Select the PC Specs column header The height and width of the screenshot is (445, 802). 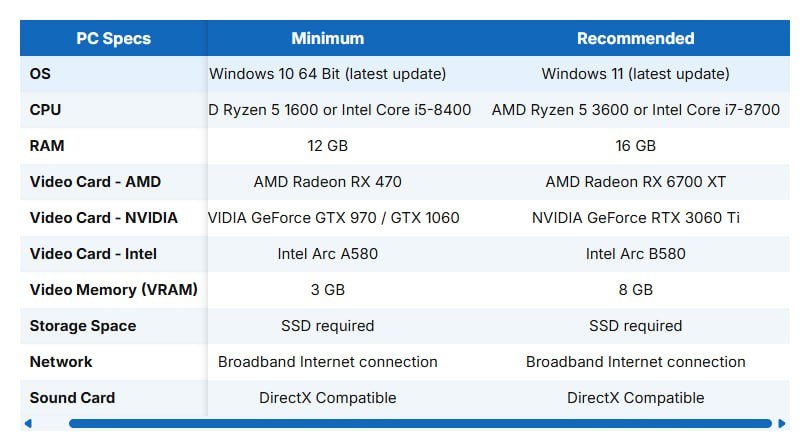(114, 38)
